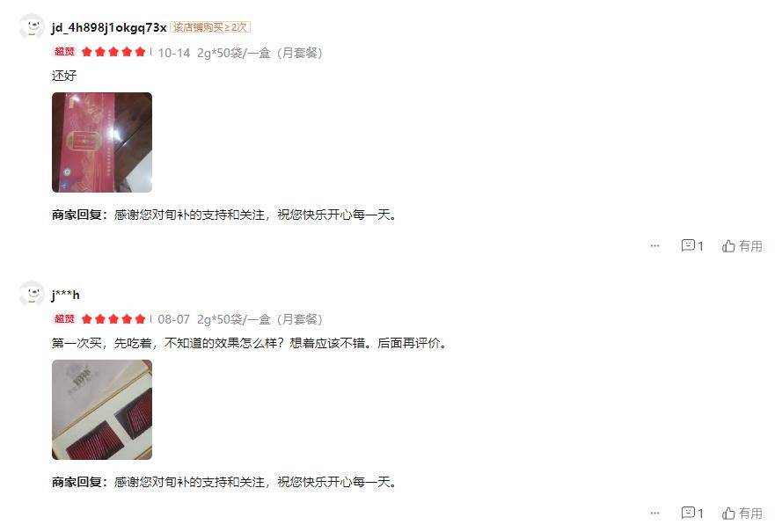Viewport: 775px width, 532px height.
Task: Click username jd_4h898j1okgq73x
Action: (x=109, y=27)
